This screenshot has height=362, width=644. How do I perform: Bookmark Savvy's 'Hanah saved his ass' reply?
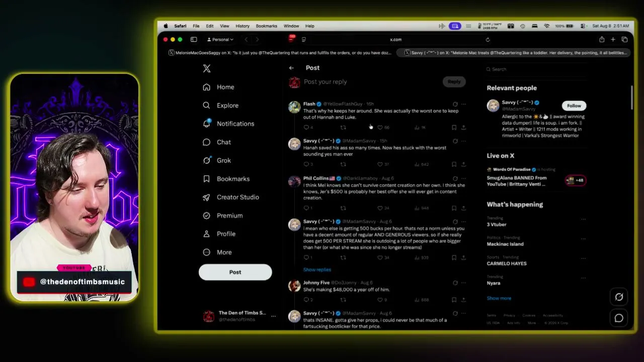pos(454,164)
